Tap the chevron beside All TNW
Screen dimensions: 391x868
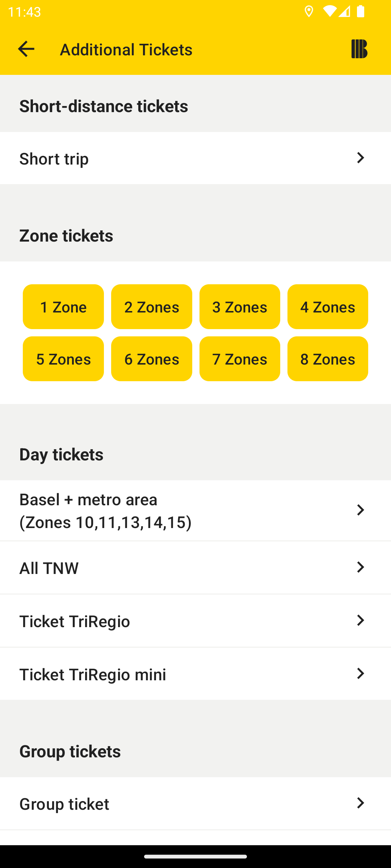pos(360,567)
